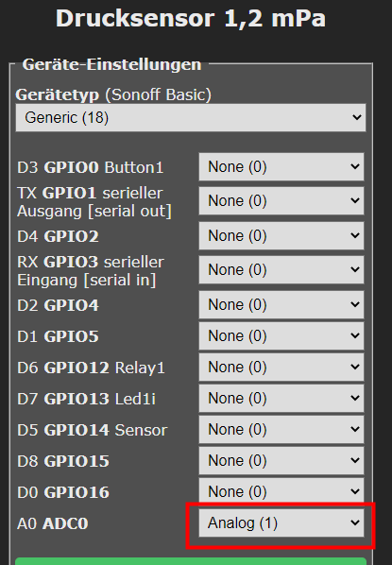Select the D8 GPIO15 dropdown
Viewport: 392px width, 565px height.
click(x=281, y=460)
